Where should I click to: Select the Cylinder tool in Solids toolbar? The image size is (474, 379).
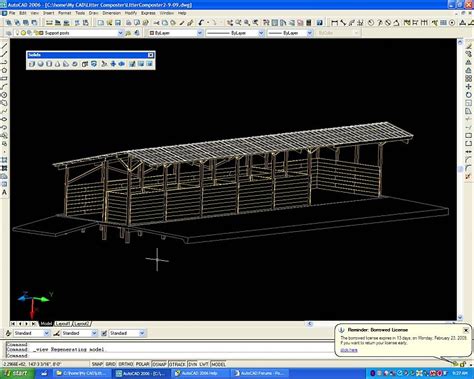(49, 64)
